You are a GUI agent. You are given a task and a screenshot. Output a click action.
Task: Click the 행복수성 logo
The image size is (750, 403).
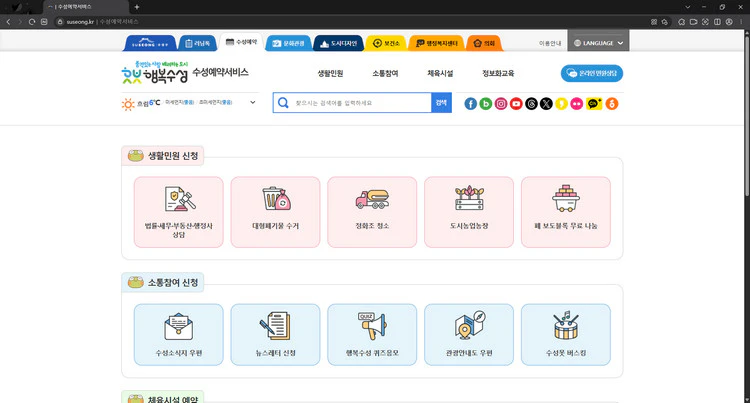click(154, 72)
